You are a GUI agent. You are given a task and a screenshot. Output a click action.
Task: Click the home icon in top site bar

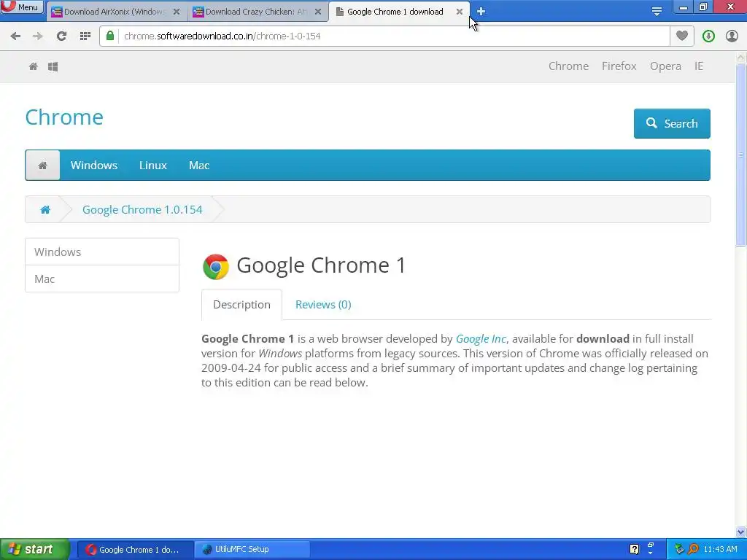(34, 66)
